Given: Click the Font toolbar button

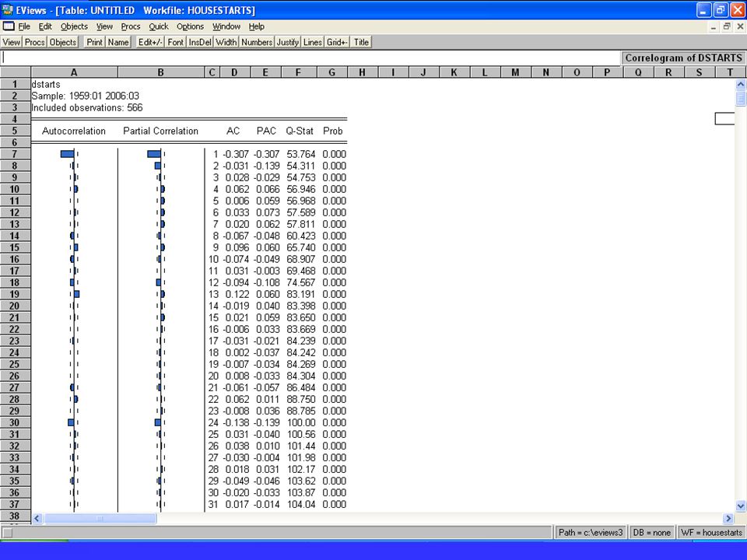Looking at the screenshot, I should tap(175, 42).
